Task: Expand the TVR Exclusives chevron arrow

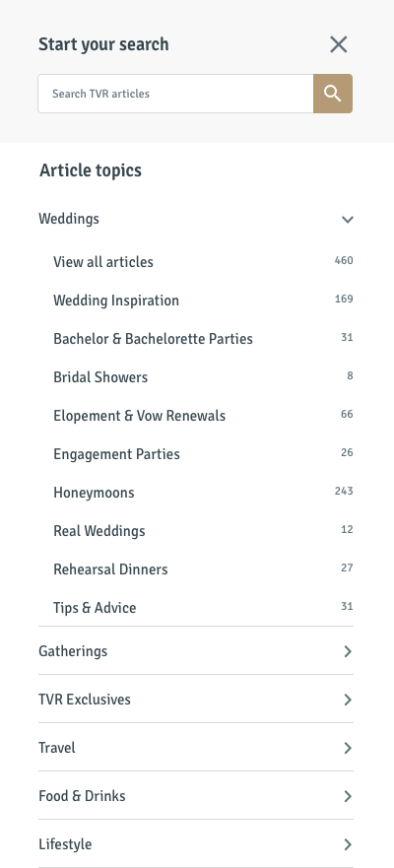Action: point(348,700)
